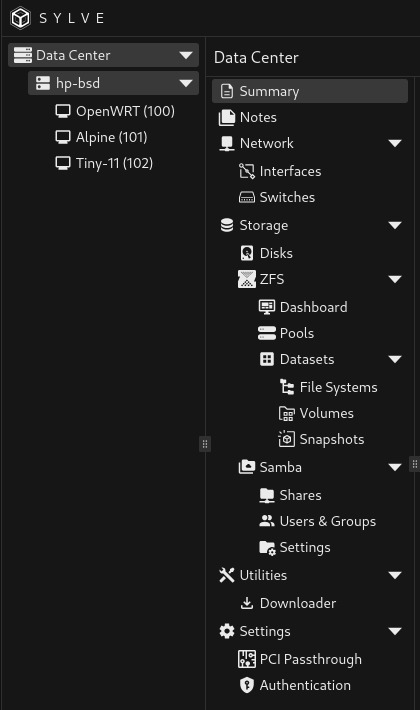This screenshot has height=710, width=420.
Task: Click the Disks hard drive icon
Action: pyautogui.click(x=247, y=253)
